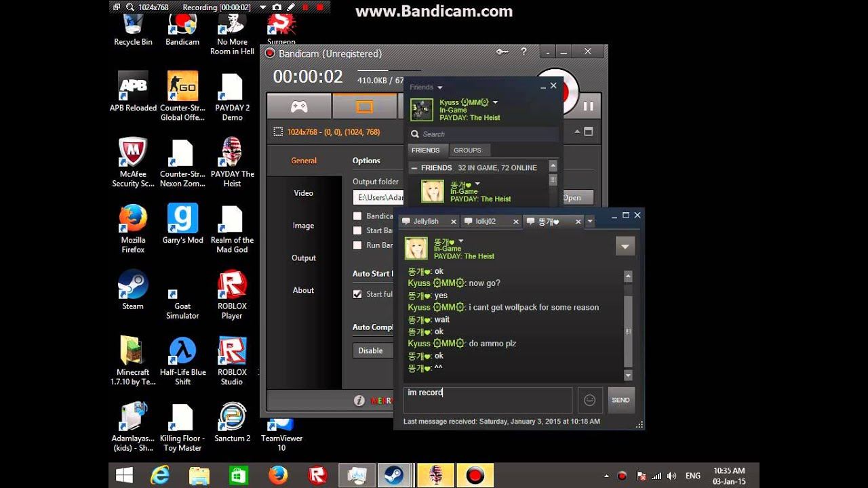
Task: Toggle the 'Start Ban...' checkbox
Action: click(x=357, y=230)
